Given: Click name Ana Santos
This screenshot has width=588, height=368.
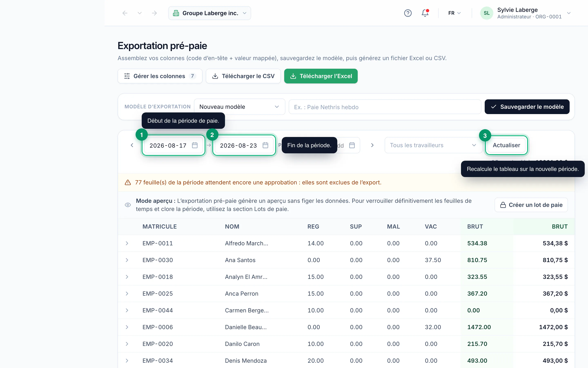Looking at the screenshot, I should click(x=240, y=260).
